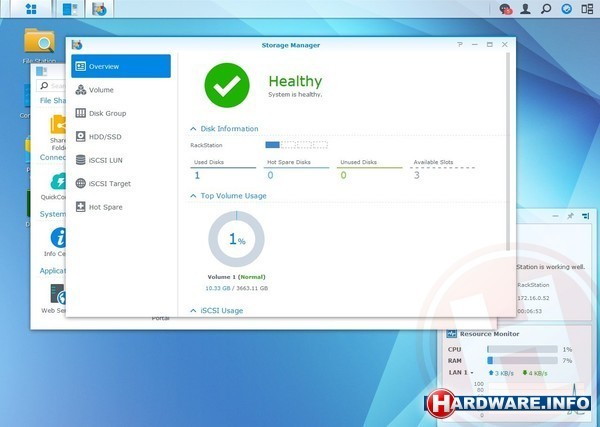
Task: Collapse the iSCSI Usage section
Action: (x=193, y=311)
